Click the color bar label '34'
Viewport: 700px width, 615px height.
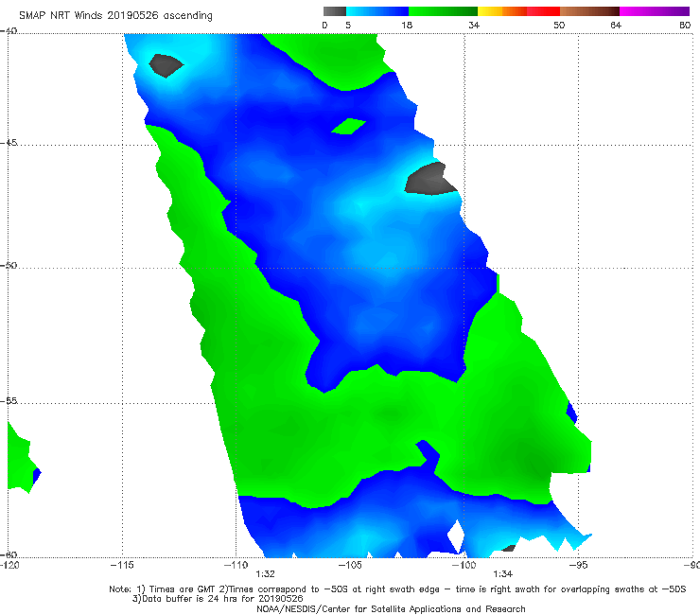(474, 26)
